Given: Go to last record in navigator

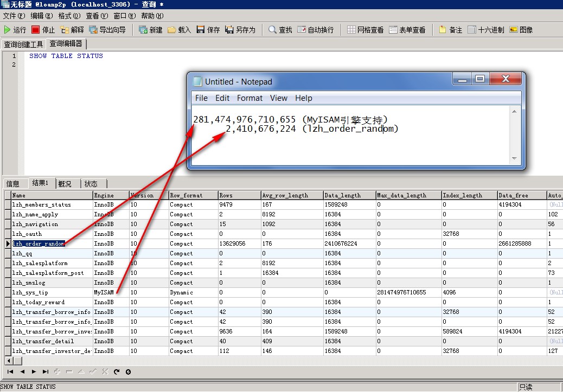Looking at the screenshot, I should [x=45, y=371].
